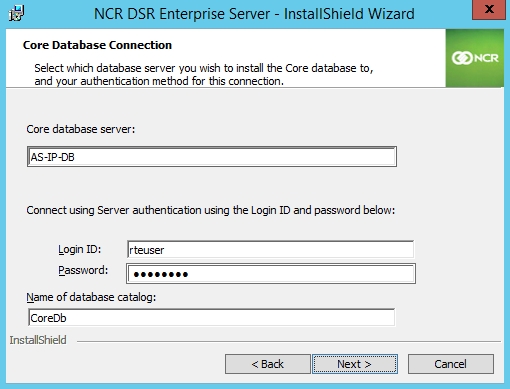Cancel the installation wizard
This screenshot has height=389, width=510.
click(451, 364)
